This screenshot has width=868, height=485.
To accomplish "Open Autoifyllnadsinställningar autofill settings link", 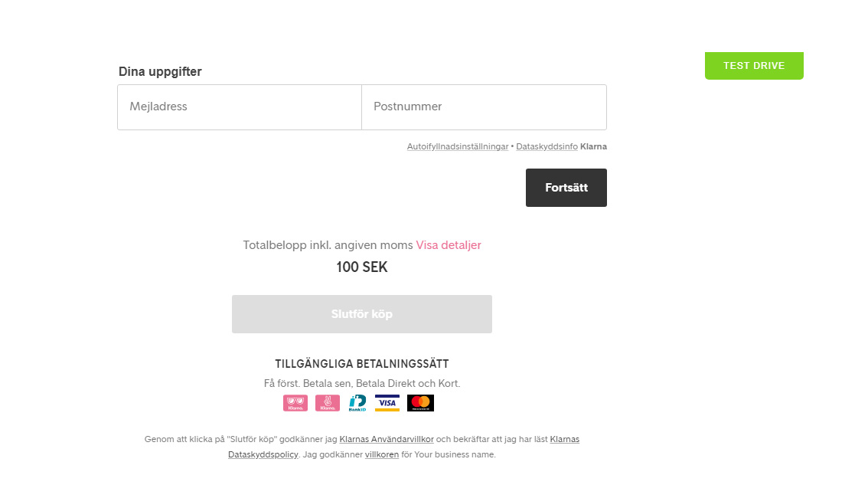I will (457, 146).
